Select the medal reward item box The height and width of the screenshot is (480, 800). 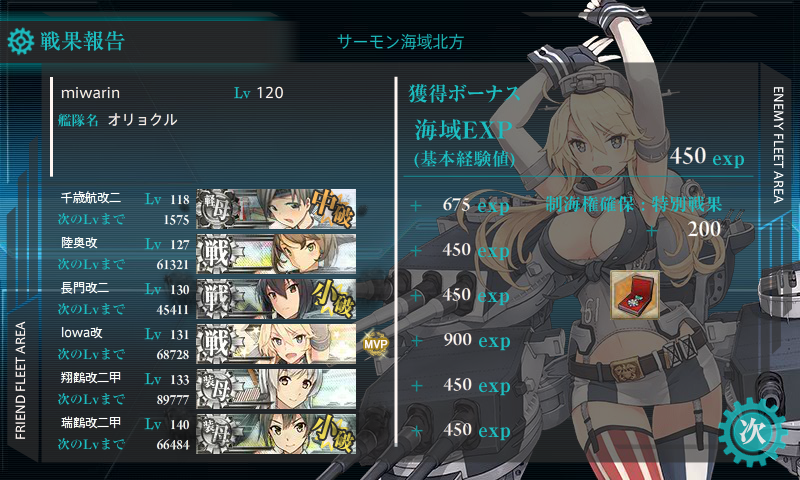pyautogui.click(x=635, y=295)
